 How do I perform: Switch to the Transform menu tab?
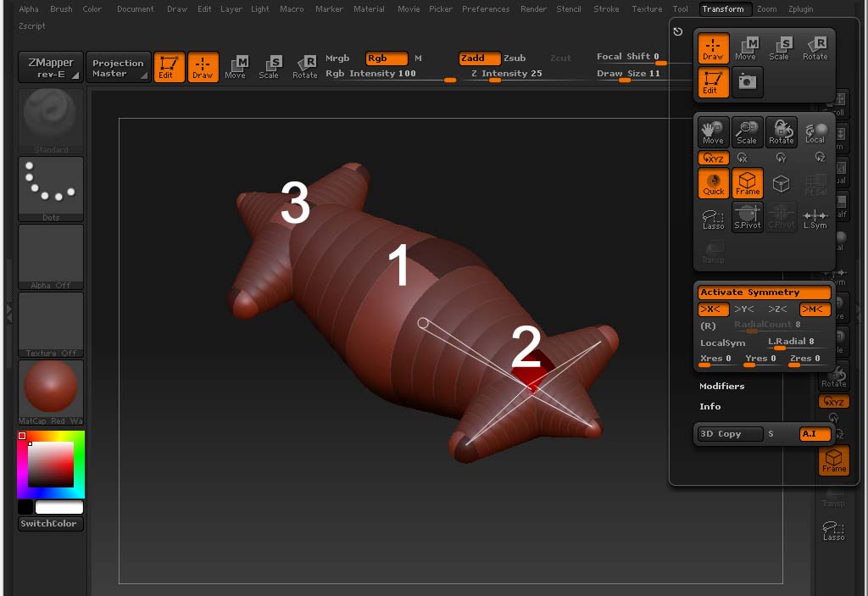(x=725, y=9)
